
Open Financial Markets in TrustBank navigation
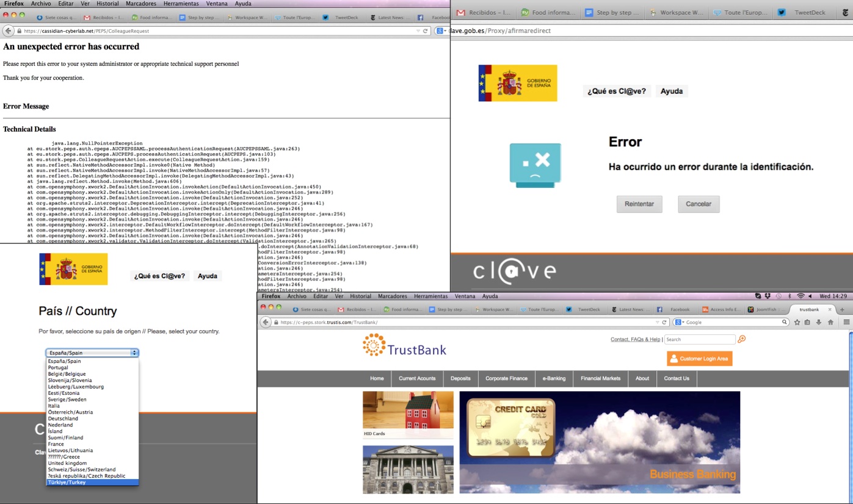pyautogui.click(x=600, y=378)
